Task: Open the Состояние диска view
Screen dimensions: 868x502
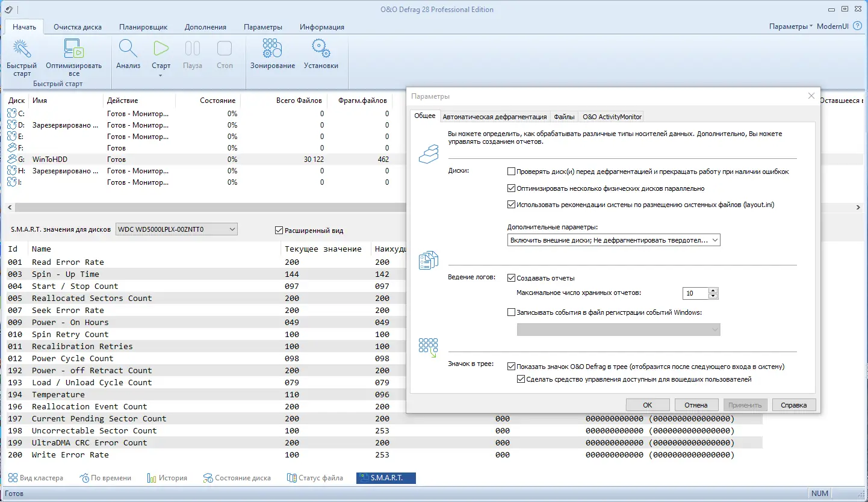Action: 237,478
